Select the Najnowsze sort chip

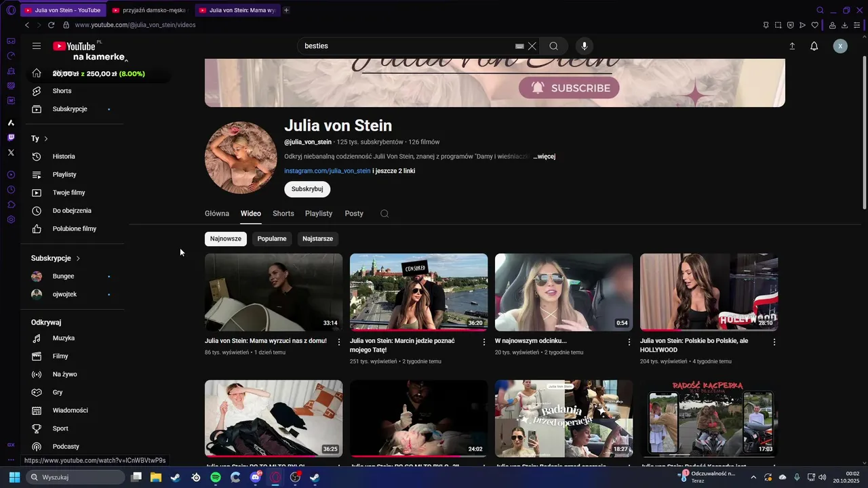click(226, 239)
